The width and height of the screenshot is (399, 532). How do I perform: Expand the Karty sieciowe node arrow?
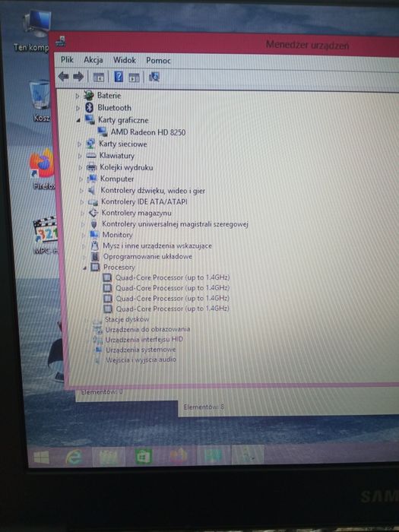coord(79,144)
